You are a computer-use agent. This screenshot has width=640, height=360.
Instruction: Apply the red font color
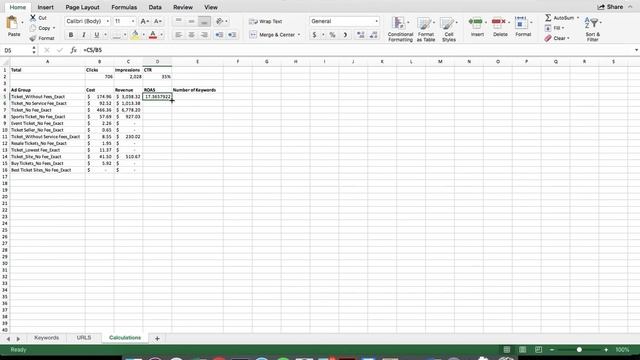pos(153,35)
